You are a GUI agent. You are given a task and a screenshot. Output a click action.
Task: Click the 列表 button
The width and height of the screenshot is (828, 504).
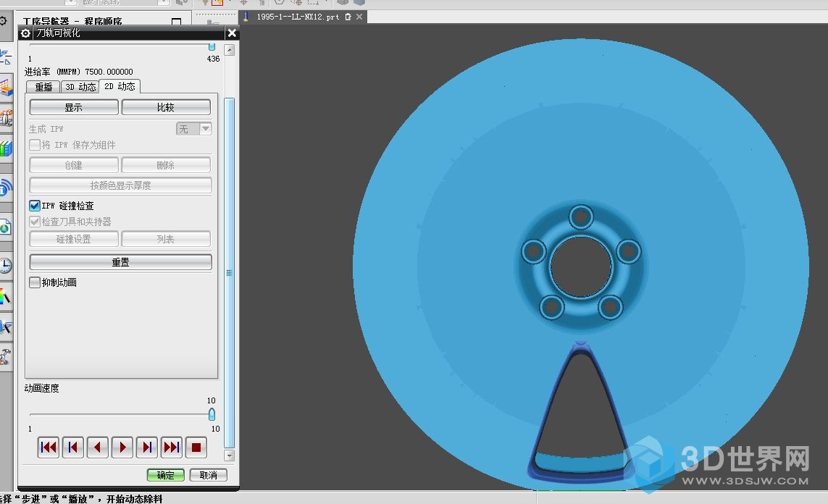click(x=166, y=239)
